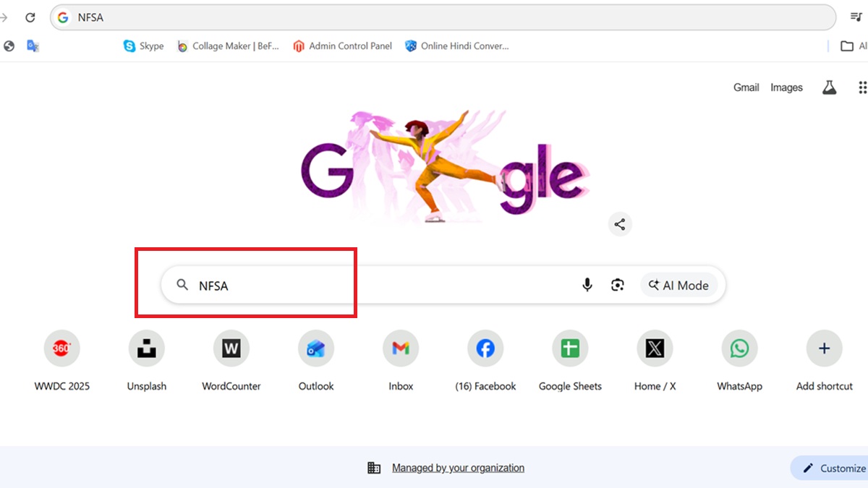Click Managed by your organization link

pyautogui.click(x=458, y=468)
